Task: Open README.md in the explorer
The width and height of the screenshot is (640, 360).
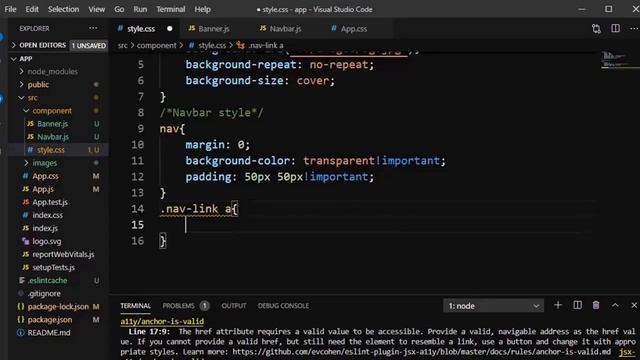Action: click(x=59, y=333)
